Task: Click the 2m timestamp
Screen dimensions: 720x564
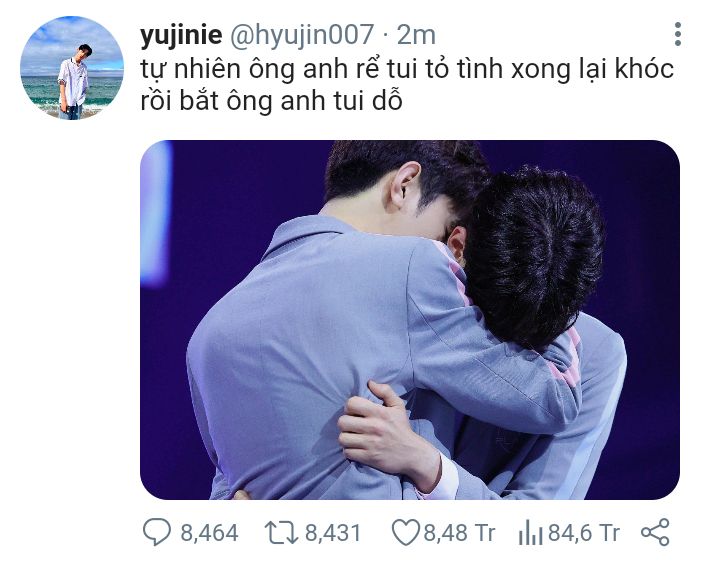Action: pyautogui.click(x=416, y=34)
